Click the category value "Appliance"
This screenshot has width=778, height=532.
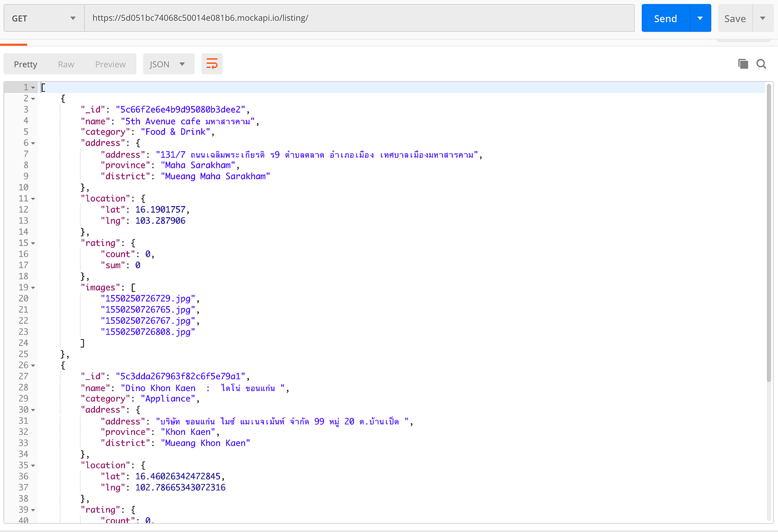(168, 398)
